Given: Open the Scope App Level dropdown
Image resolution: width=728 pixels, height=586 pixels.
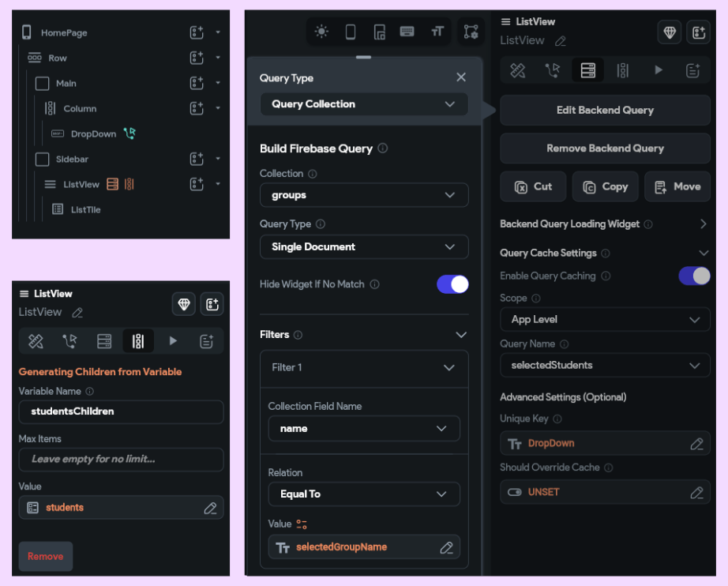Looking at the screenshot, I should tap(605, 320).
